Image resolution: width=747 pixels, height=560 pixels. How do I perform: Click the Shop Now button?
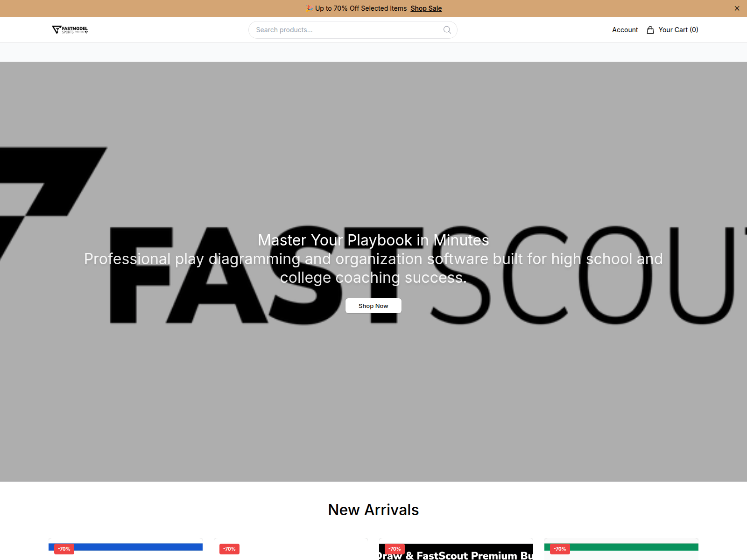(x=373, y=306)
